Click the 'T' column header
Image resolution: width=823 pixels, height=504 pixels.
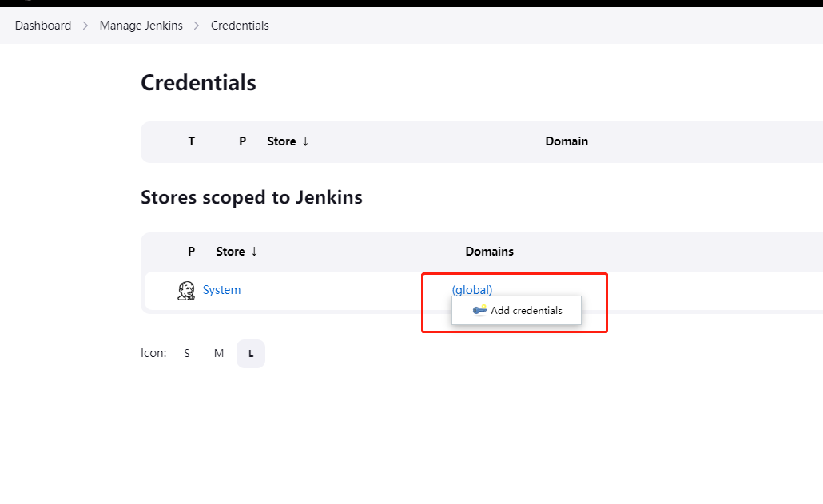coord(191,141)
